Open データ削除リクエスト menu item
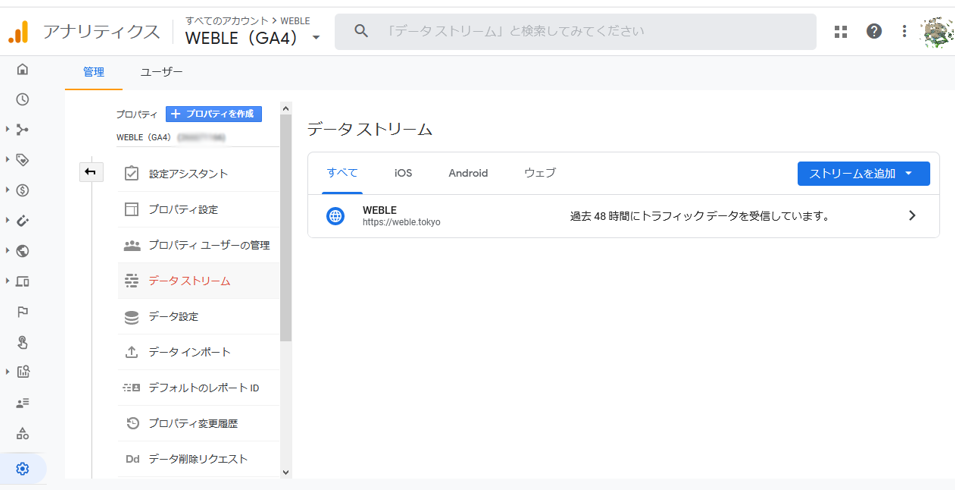This screenshot has height=499, width=955. click(198, 459)
